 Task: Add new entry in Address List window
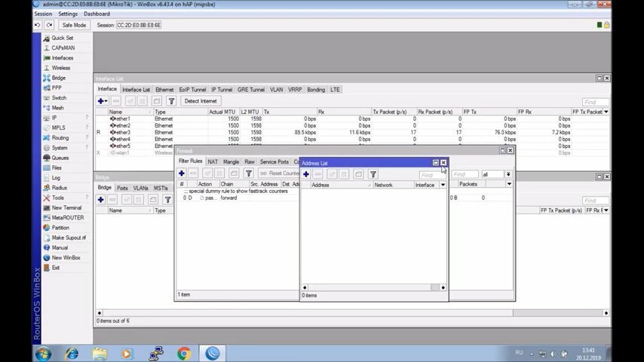pos(306,174)
